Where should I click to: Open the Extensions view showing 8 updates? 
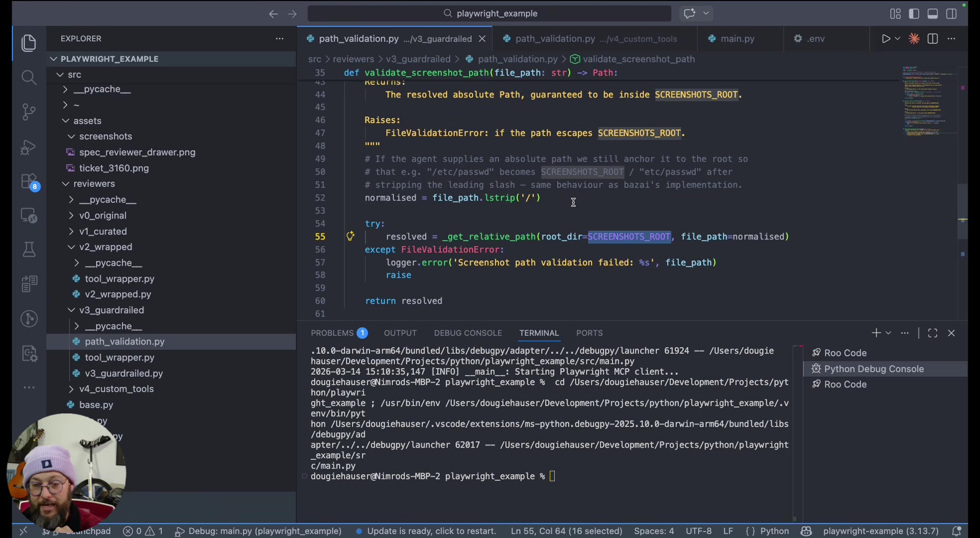[29, 181]
